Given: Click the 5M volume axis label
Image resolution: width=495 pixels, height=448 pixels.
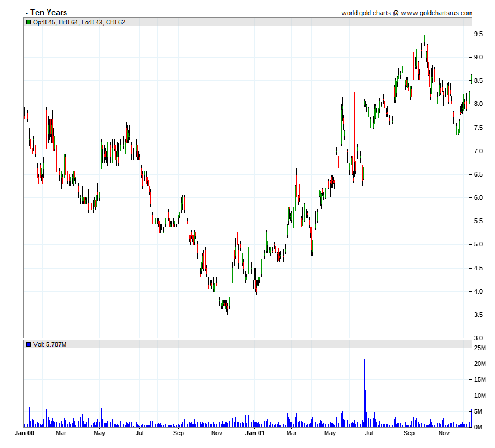Looking at the screenshot, I should (x=478, y=412).
